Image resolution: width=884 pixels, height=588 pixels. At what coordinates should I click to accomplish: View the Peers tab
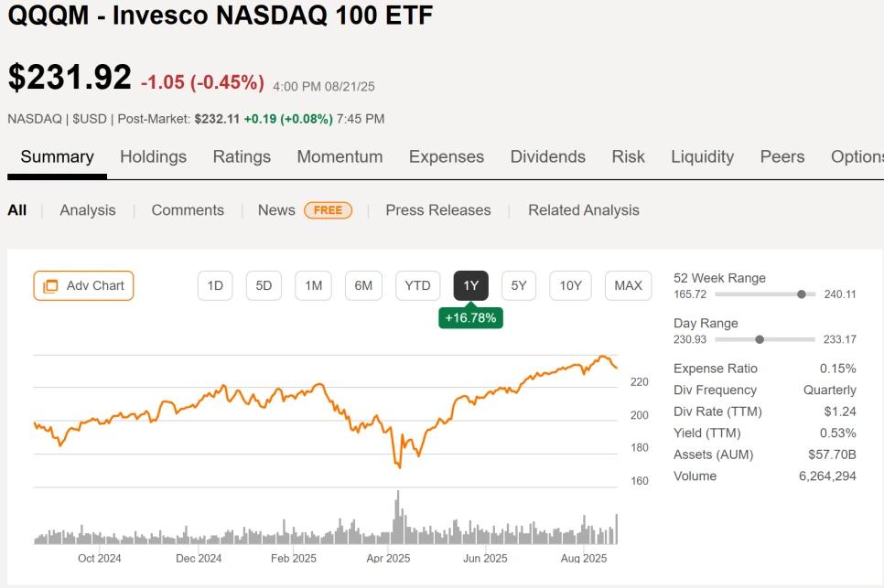(x=782, y=156)
